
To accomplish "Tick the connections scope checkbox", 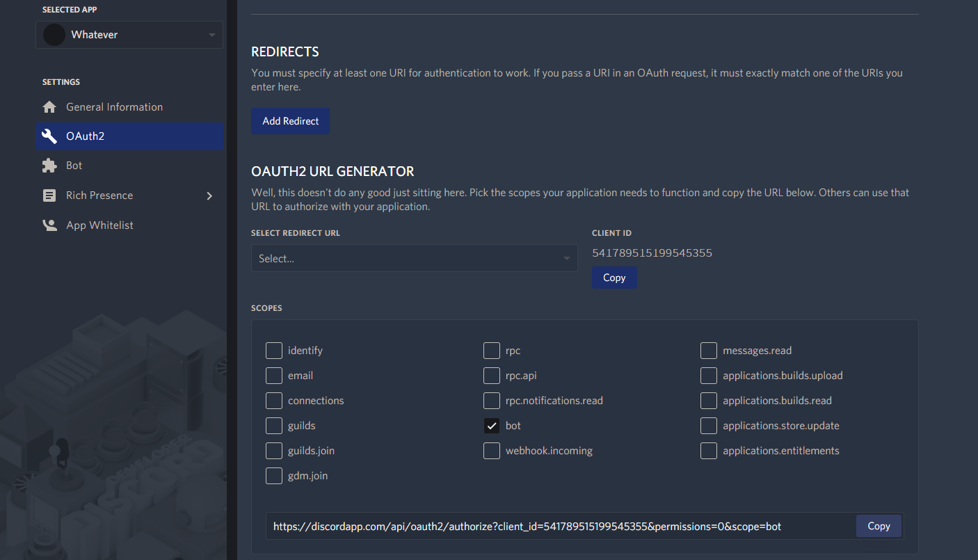I will pyautogui.click(x=274, y=401).
